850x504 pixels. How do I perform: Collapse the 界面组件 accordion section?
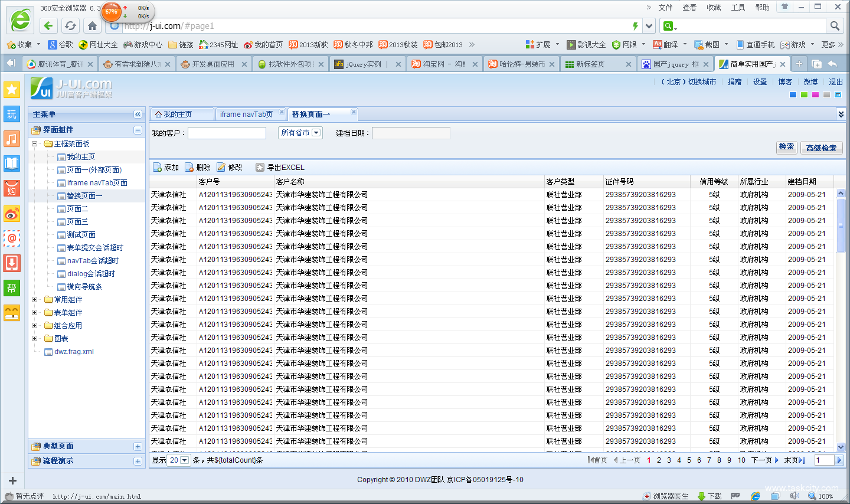tap(138, 130)
